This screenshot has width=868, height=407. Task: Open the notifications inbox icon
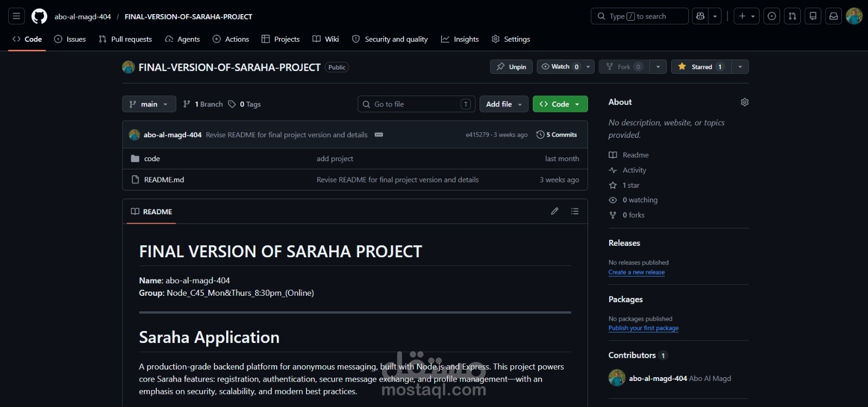click(834, 16)
